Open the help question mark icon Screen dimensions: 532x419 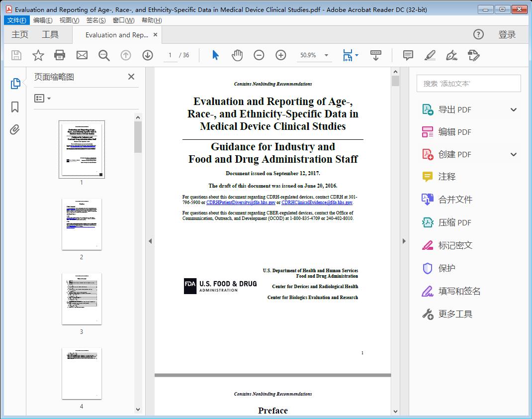478,34
